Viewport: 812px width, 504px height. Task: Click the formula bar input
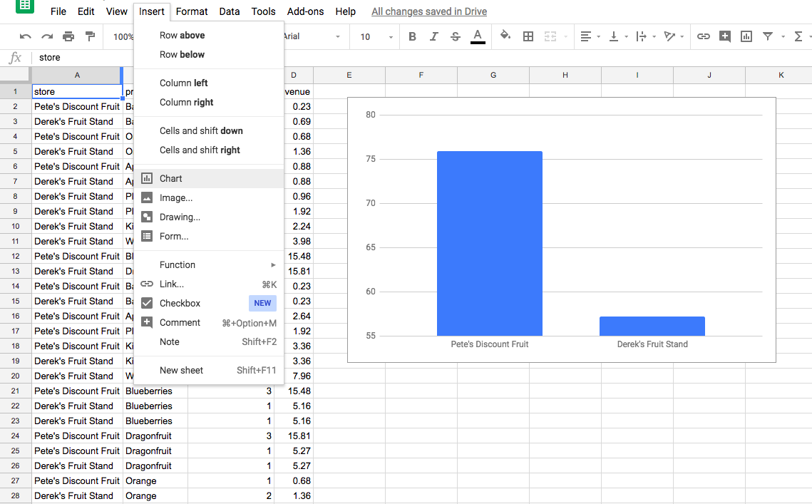point(422,58)
